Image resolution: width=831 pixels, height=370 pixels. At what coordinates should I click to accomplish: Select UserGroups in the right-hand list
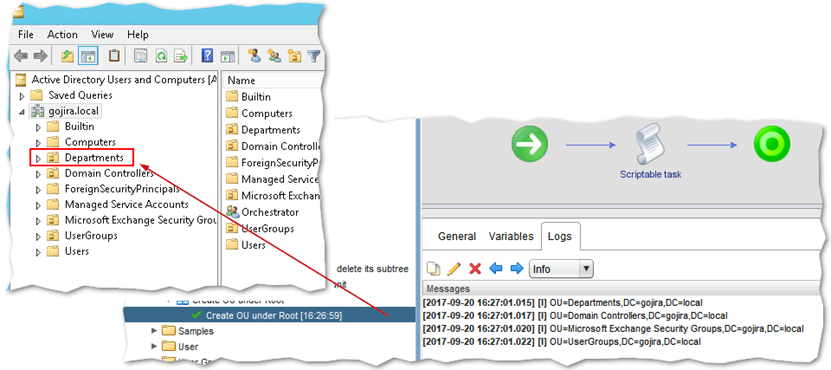[x=268, y=229]
